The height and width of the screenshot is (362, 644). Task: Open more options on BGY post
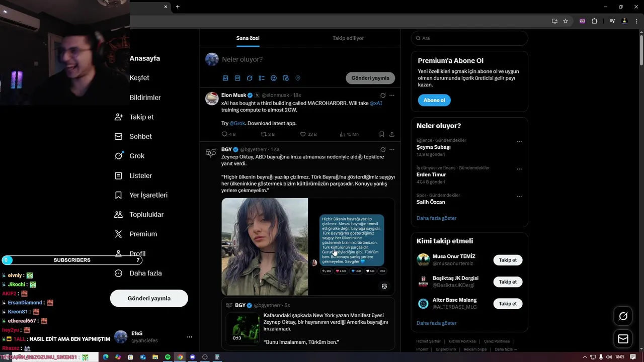point(392,149)
